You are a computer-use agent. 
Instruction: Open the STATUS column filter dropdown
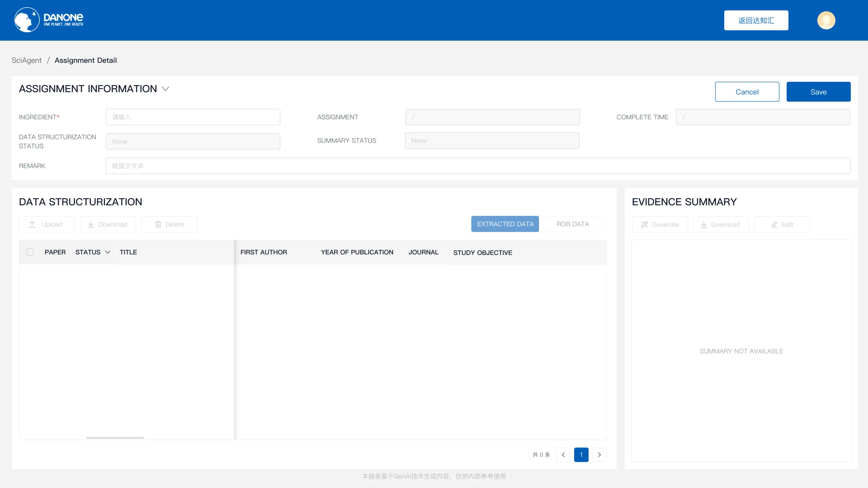click(107, 252)
